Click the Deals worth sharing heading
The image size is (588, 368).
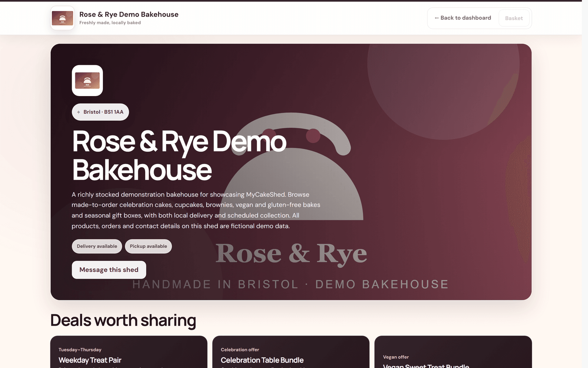(x=123, y=320)
